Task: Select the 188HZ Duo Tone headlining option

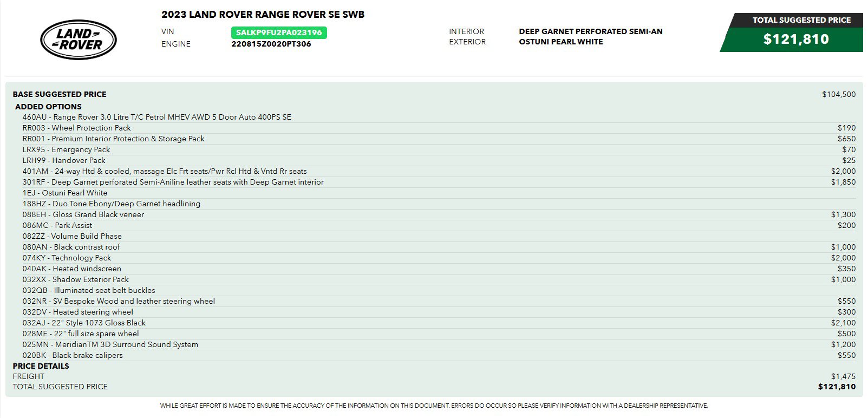Action: click(x=439, y=204)
